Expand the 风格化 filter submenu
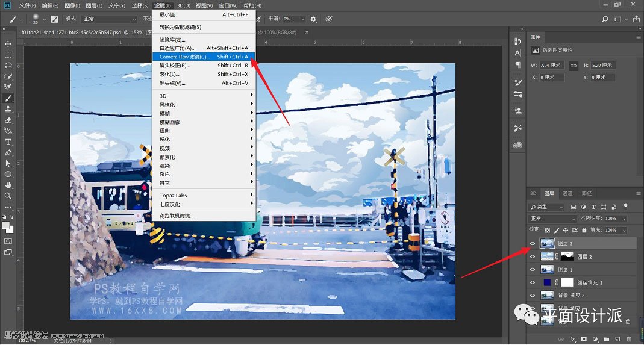The width and height of the screenshot is (644, 345). tap(204, 105)
